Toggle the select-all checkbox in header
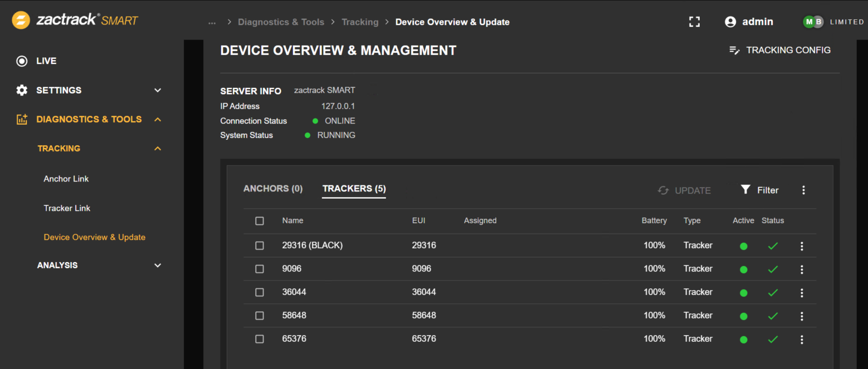 [x=260, y=221]
